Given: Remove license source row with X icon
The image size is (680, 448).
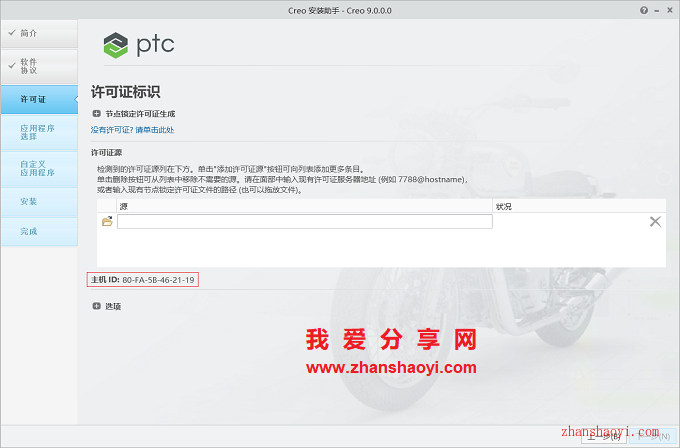Looking at the screenshot, I should click(x=655, y=221).
